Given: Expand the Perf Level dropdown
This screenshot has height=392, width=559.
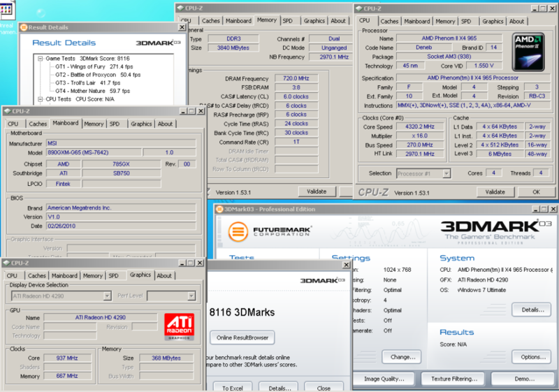Looking at the screenshot, I should pos(190,296).
